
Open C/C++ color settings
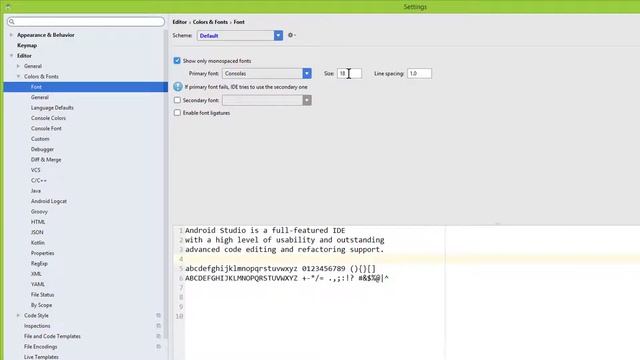click(39, 180)
